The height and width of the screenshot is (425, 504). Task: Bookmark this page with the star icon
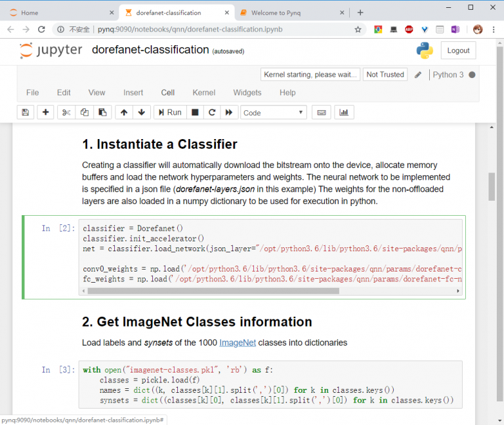(x=358, y=30)
